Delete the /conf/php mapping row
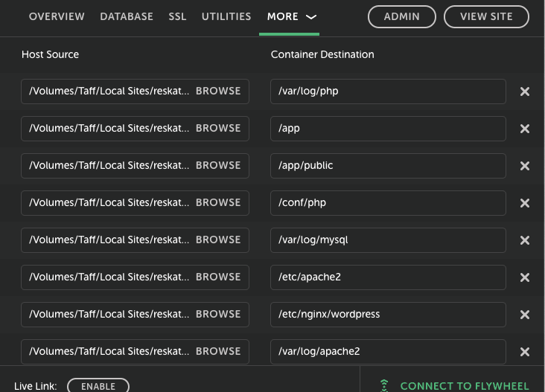 coord(525,203)
